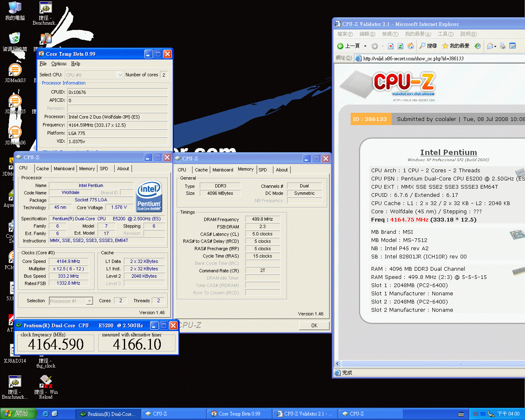This screenshot has height=420, width=525.
Task: Click the IE Back arrow icon
Action: coord(340,46)
